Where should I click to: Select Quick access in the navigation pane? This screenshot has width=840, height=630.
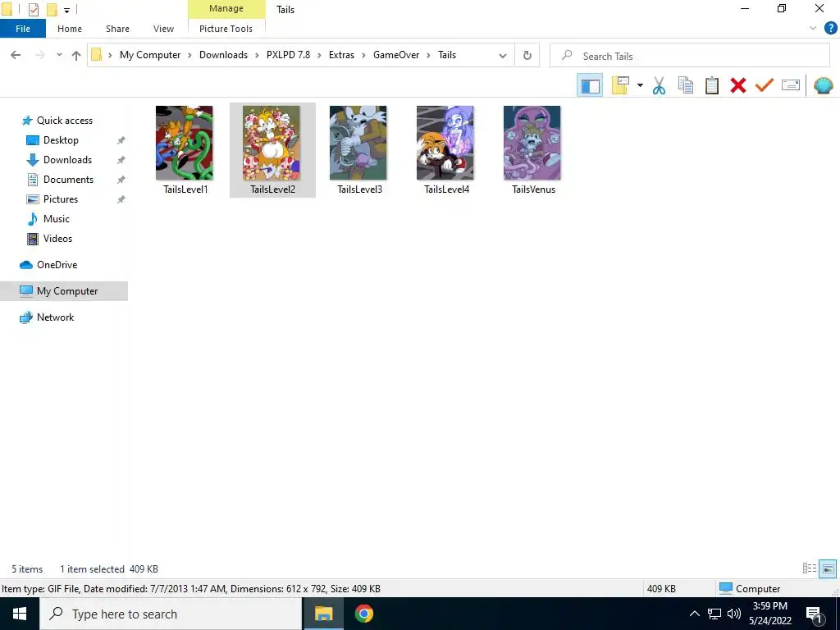tap(64, 121)
